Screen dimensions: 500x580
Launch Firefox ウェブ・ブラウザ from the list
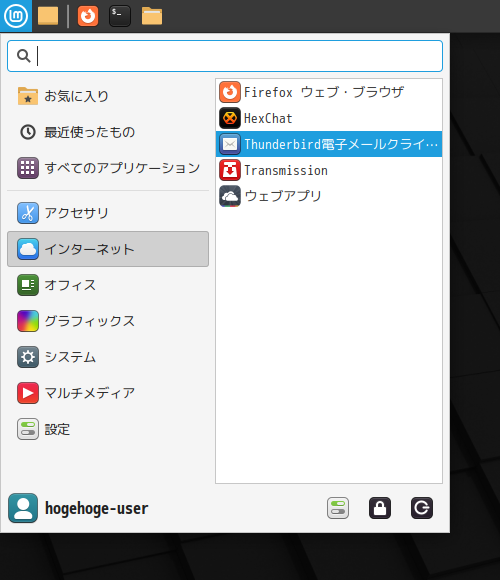point(329,92)
